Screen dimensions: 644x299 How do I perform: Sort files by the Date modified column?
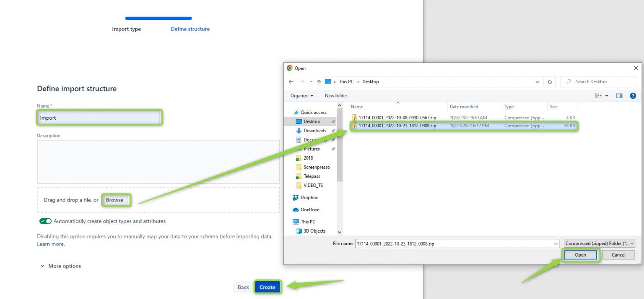(x=463, y=107)
